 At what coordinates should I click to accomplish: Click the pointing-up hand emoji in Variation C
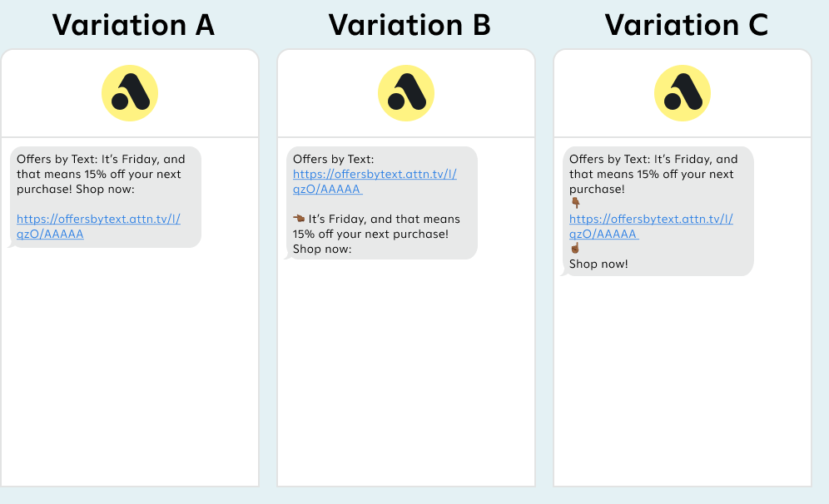(575, 248)
